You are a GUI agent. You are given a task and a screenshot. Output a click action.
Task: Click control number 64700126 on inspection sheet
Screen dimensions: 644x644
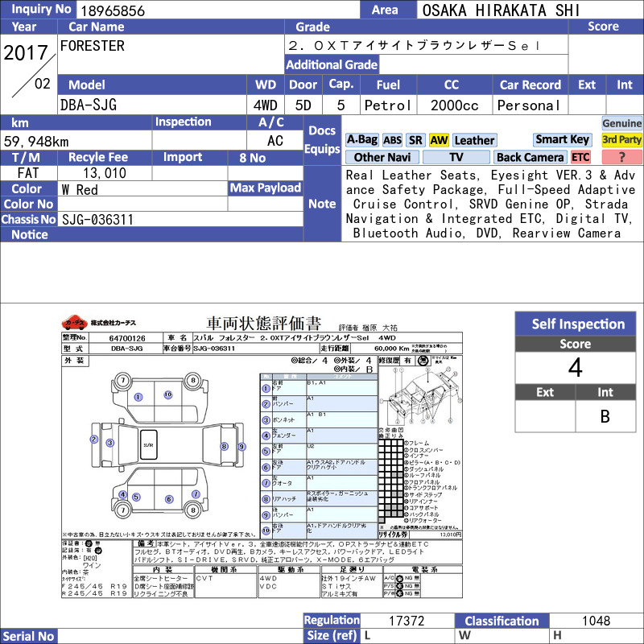127,338
